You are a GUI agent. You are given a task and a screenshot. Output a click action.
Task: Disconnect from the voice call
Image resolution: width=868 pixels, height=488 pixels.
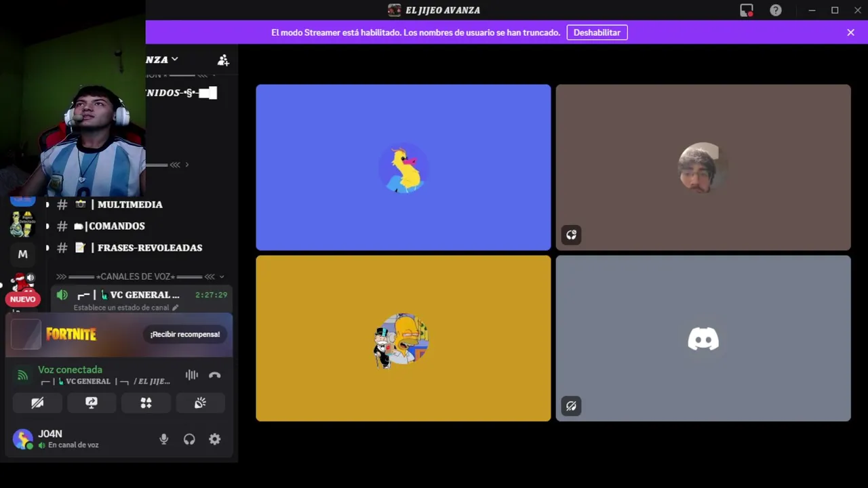tap(215, 375)
